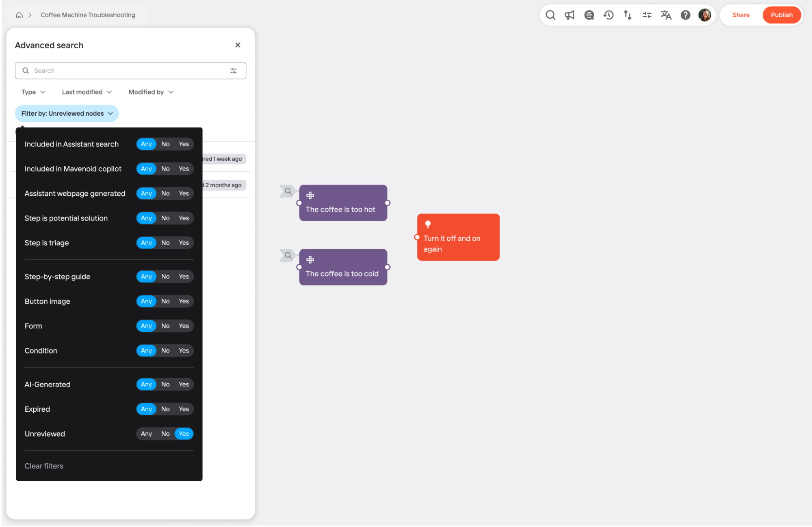Screen dimensions: 812x527
Task: Click the up-down arrows import/export icon
Action: [628, 15]
